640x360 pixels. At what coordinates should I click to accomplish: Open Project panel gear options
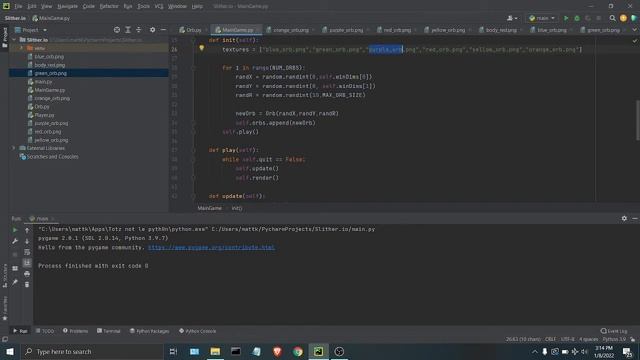(x=152, y=30)
